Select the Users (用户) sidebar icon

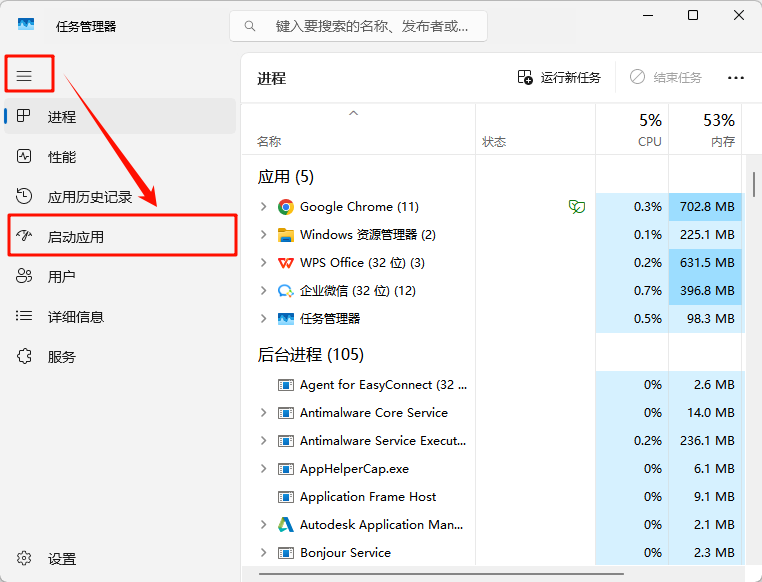pos(25,276)
